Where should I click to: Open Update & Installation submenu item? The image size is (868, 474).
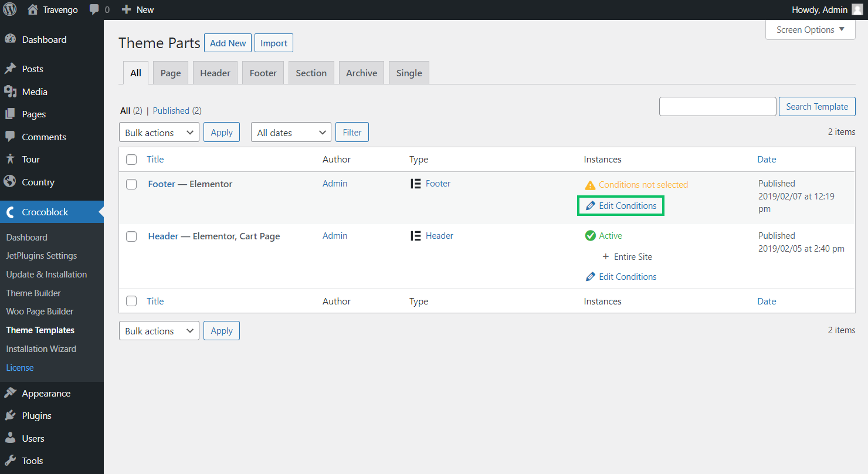click(46, 275)
